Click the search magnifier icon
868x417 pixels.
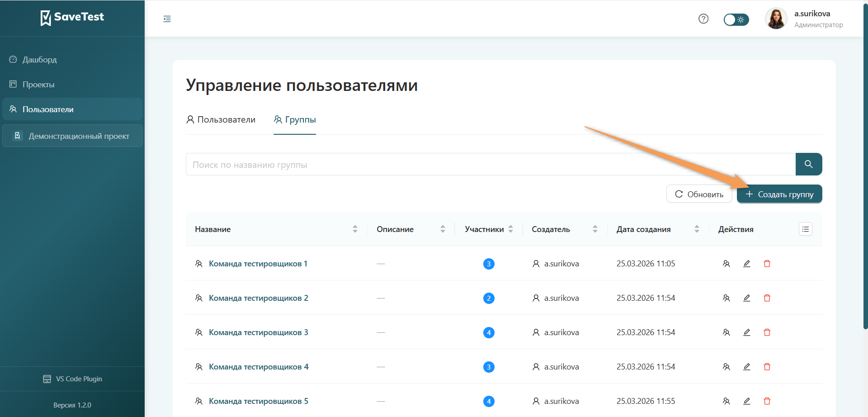point(809,164)
